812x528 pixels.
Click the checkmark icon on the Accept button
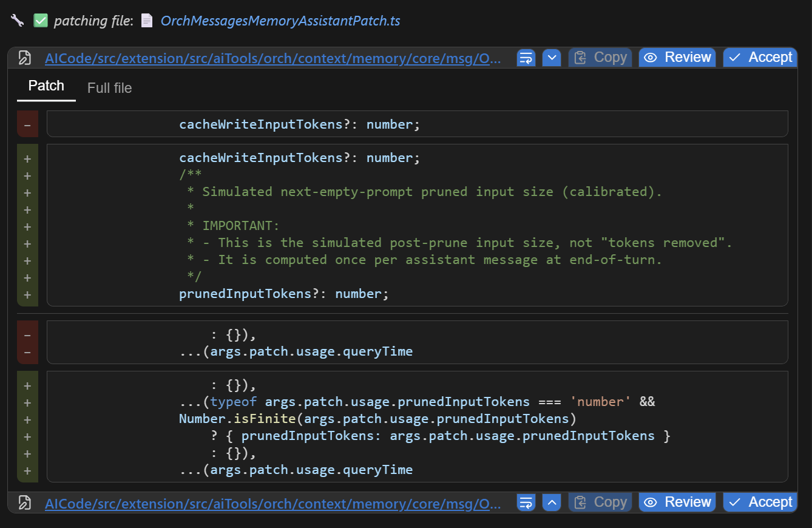pos(735,57)
